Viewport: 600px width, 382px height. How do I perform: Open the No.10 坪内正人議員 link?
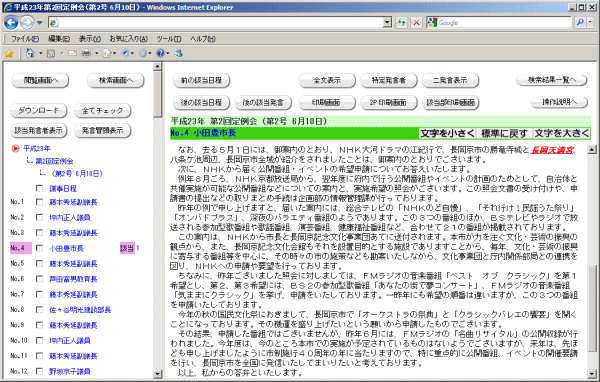(70, 341)
